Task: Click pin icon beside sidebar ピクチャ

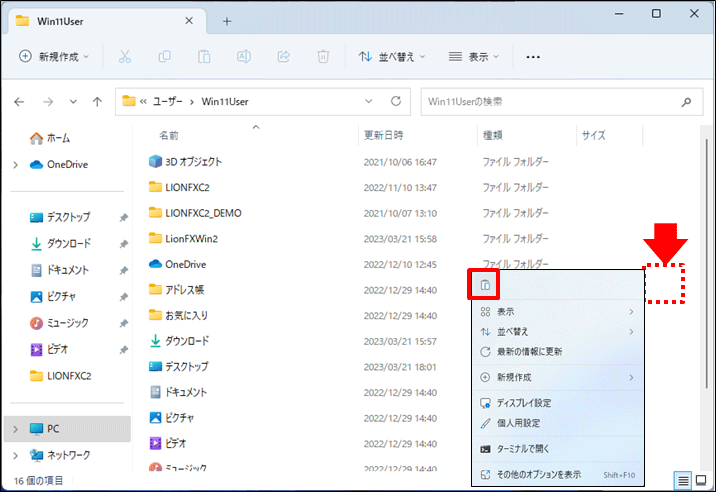Action: pyautogui.click(x=123, y=297)
